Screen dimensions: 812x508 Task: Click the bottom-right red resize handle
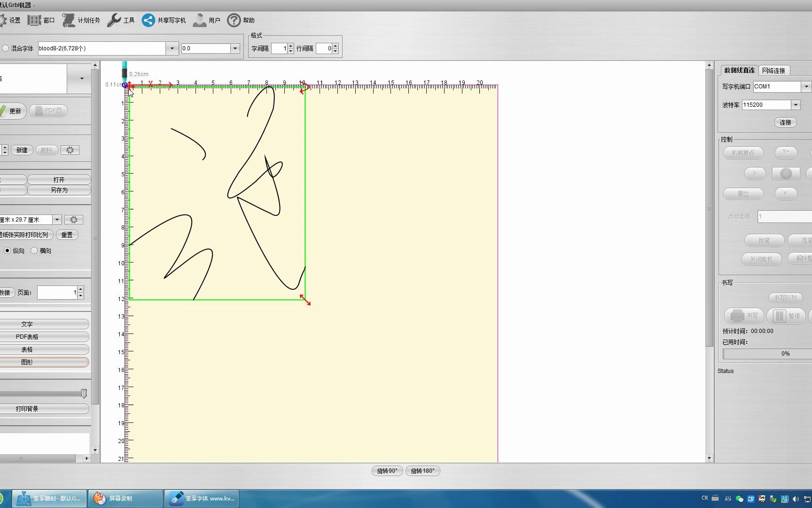[x=305, y=300]
